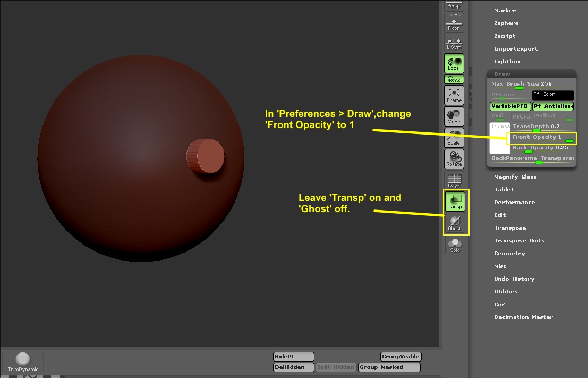Image resolution: width=588 pixels, height=378 pixels.
Task: Expand the Undo History preferences section
Action: coord(514,279)
